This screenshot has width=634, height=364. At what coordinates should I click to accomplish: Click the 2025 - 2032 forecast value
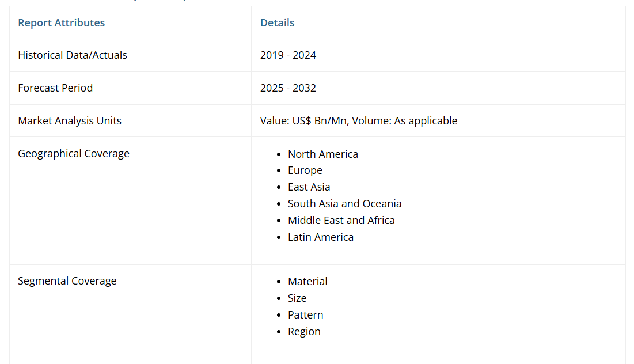288,88
